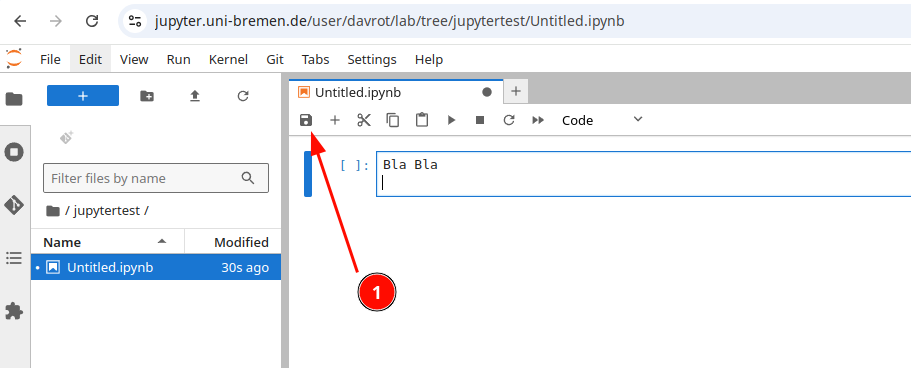Restart the kernel
This screenshot has height=368, width=911.
coord(509,120)
